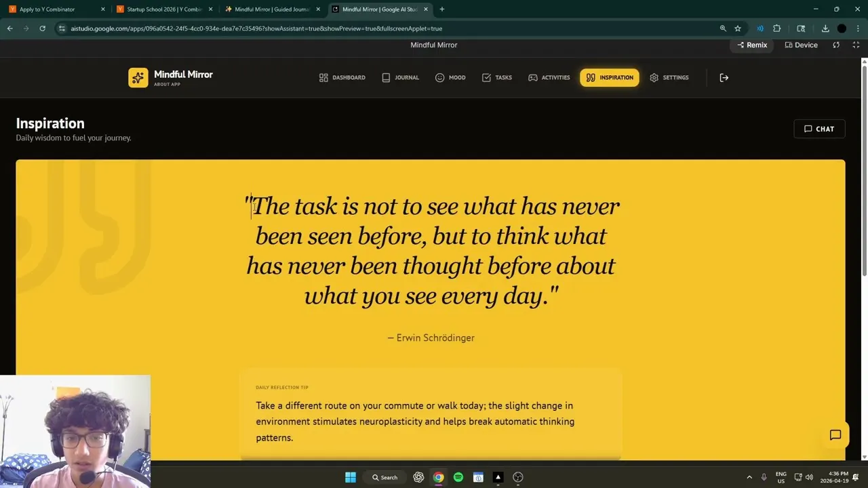The width and height of the screenshot is (868, 488).
Task: Open the Settings section
Action: click(x=669, y=77)
